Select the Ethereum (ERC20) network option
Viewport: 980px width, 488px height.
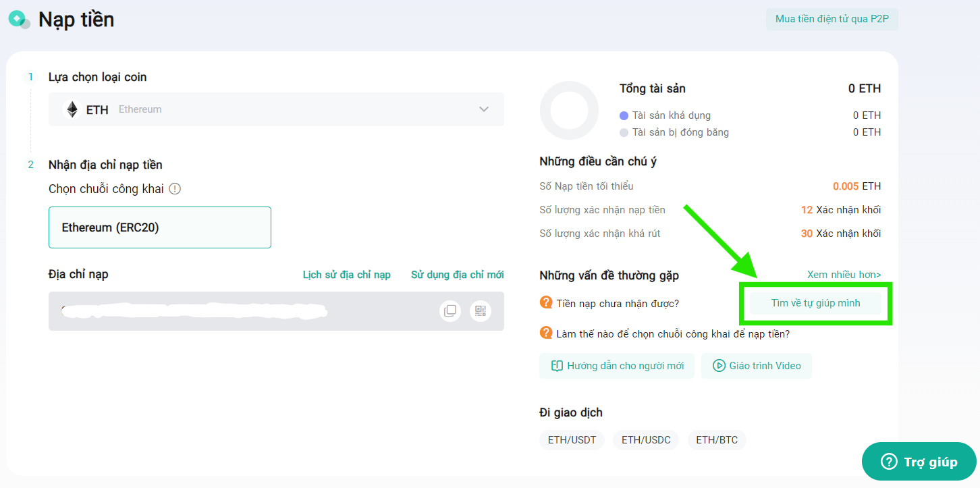click(160, 227)
